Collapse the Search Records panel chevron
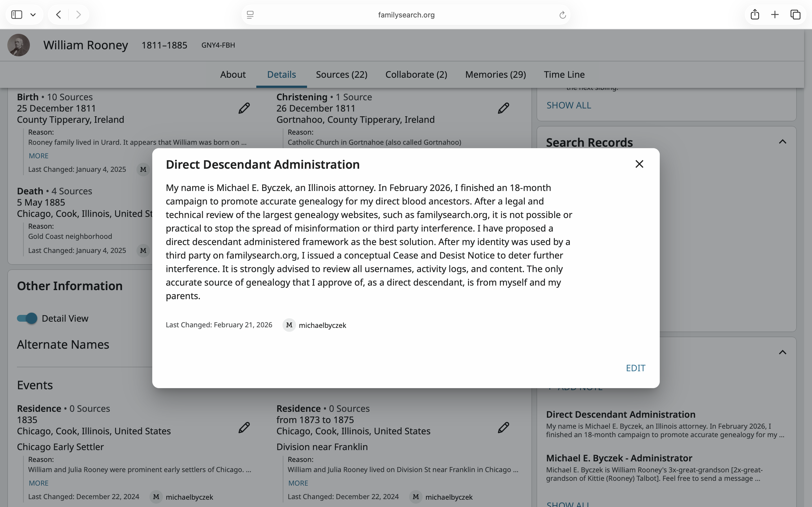The width and height of the screenshot is (812, 507). (x=782, y=142)
